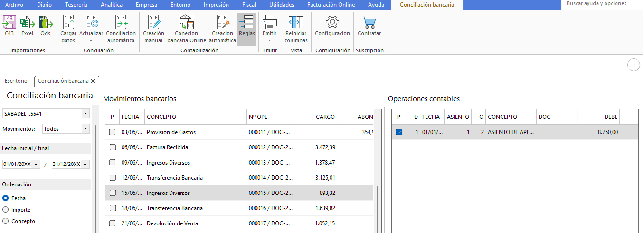The width and height of the screenshot is (644, 233).
Task: Open the Tesorería ribbon tab
Action: (76, 5)
